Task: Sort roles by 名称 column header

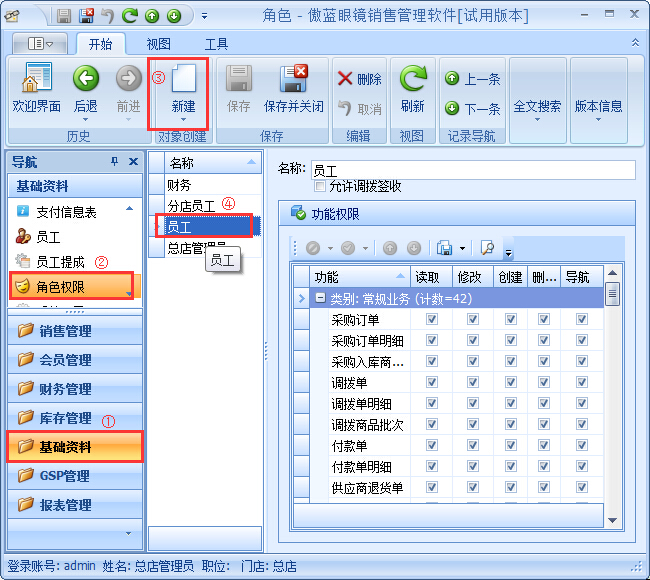Action: tap(213, 163)
